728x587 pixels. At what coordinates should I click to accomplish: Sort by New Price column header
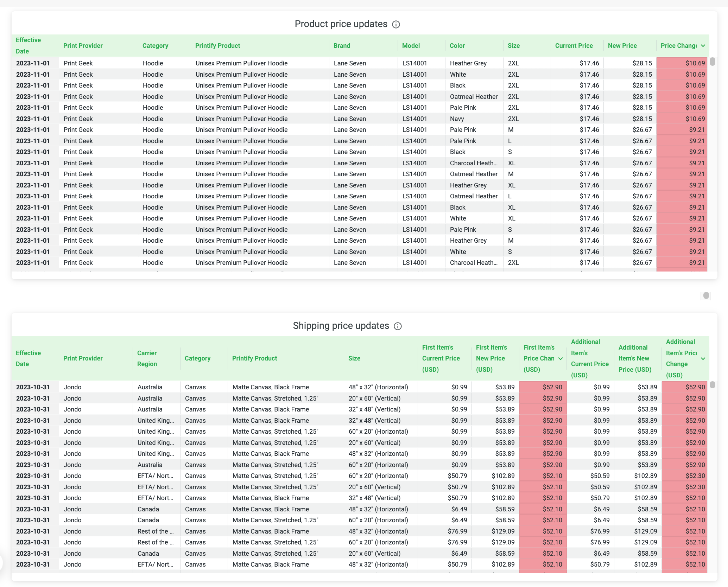click(622, 46)
